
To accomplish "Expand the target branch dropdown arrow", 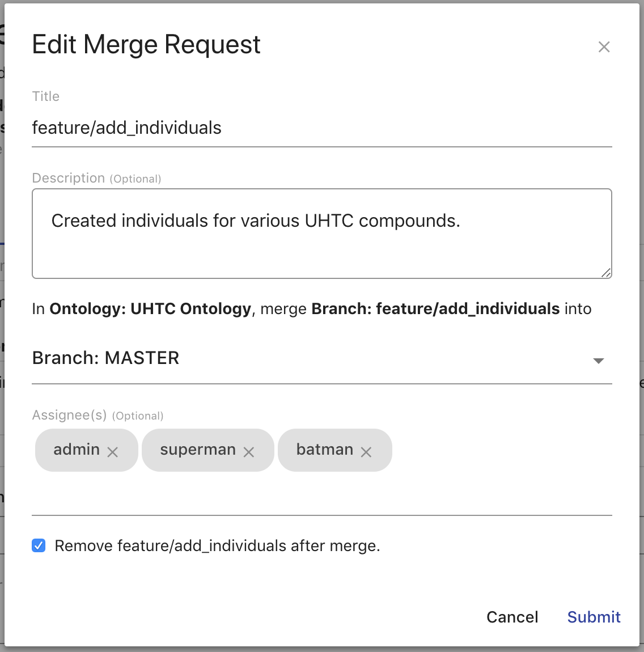I will pos(598,361).
